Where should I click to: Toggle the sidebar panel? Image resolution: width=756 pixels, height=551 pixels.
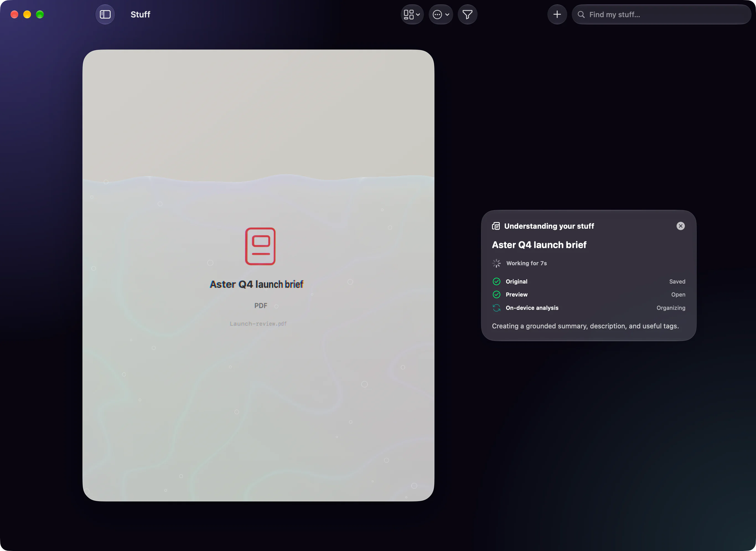(105, 14)
